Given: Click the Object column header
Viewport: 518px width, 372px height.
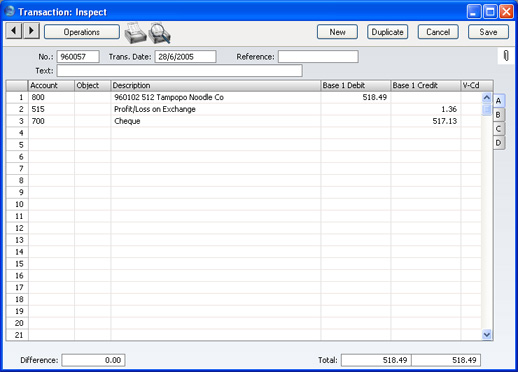Looking at the screenshot, I should click(x=92, y=86).
